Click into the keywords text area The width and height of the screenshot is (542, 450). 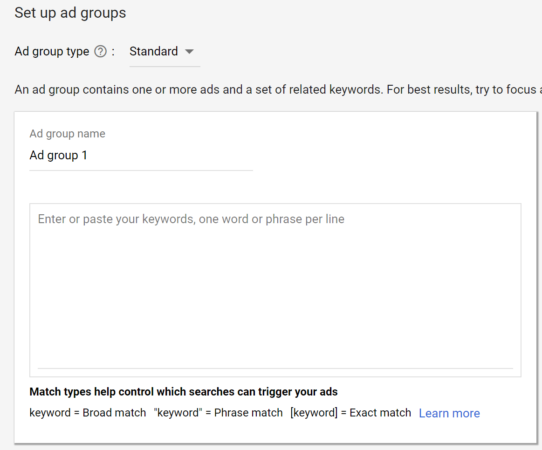(x=275, y=290)
